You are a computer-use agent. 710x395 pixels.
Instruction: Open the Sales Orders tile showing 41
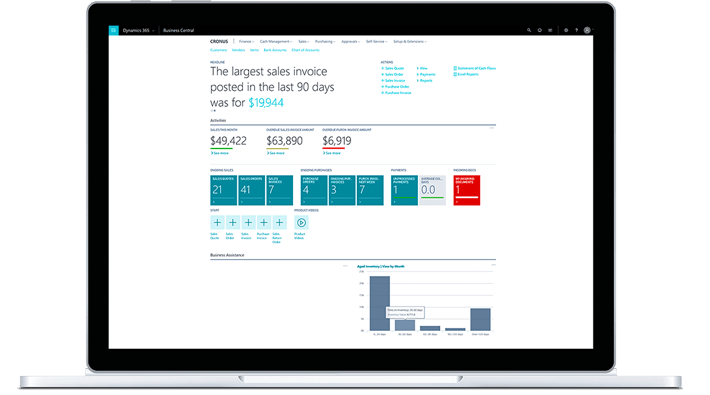[251, 190]
